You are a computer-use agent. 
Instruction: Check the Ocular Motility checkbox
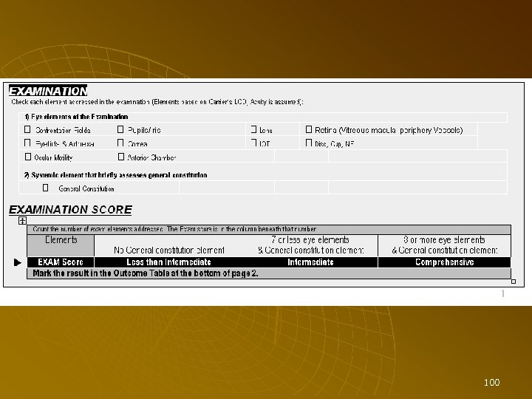(28, 157)
